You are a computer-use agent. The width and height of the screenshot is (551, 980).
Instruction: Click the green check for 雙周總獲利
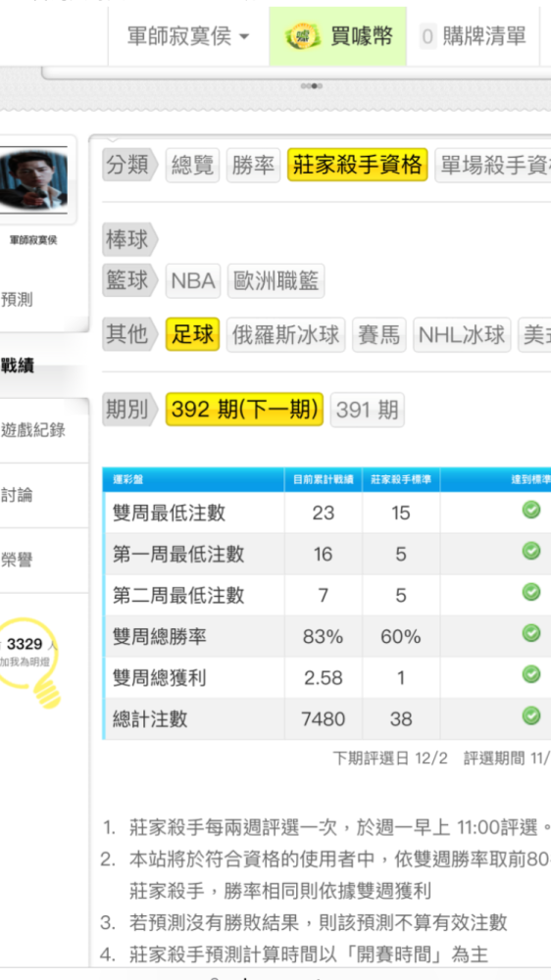(531, 674)
